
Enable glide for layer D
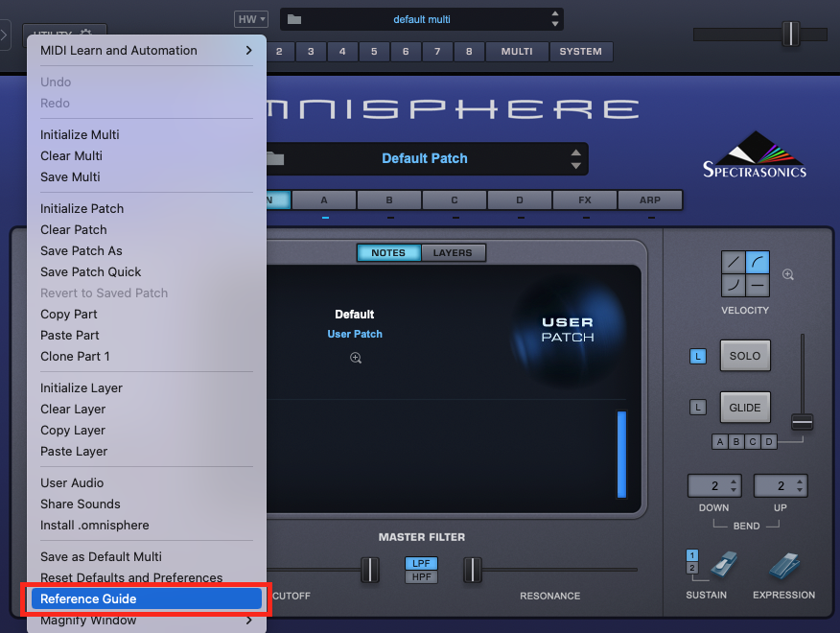click(x=769, y=441)
